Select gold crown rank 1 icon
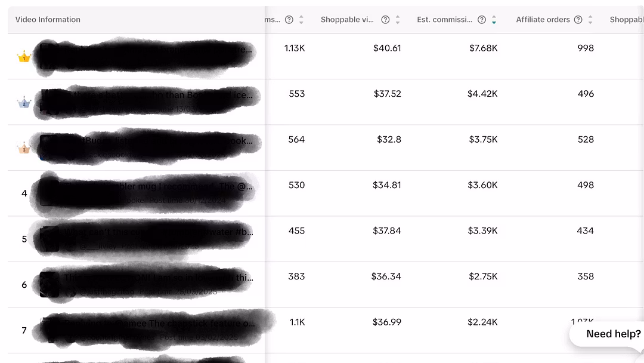644x363 pixels. click(x=24, y=57)
